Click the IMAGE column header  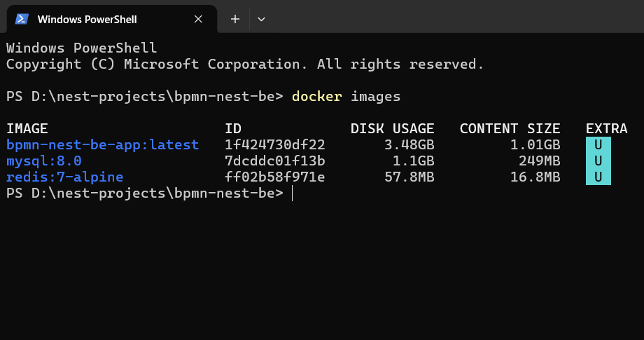pyautogui.click(x=27, y=129)
